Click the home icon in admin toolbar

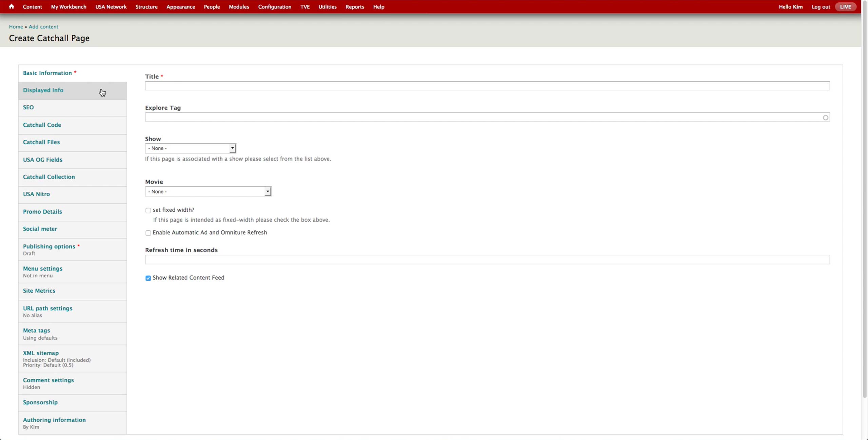(x=12, y=6)
